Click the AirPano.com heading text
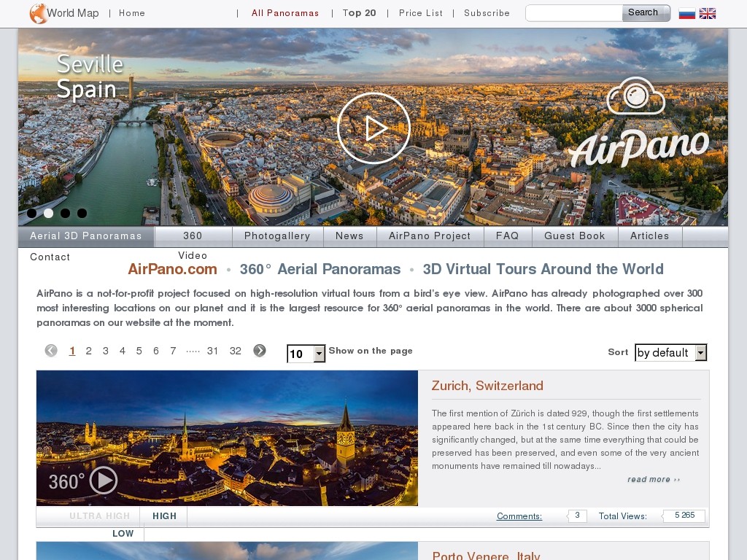 tap(172, 270)
